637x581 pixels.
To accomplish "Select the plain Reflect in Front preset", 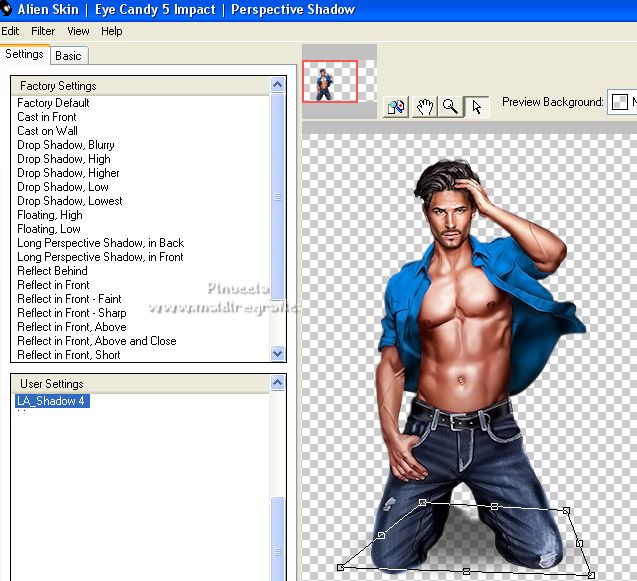I will click(53, 285).
